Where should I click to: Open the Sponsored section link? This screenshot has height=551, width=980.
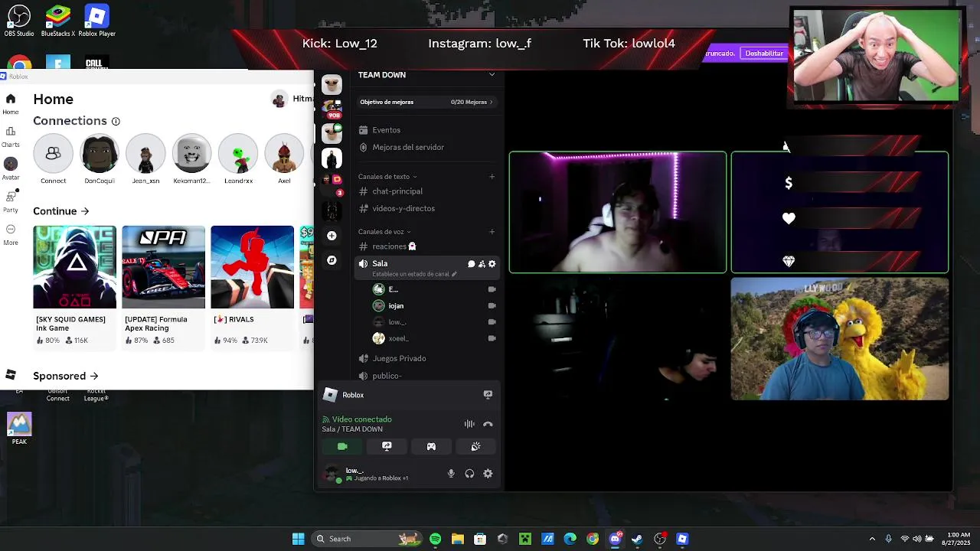[x=66, y=376]
